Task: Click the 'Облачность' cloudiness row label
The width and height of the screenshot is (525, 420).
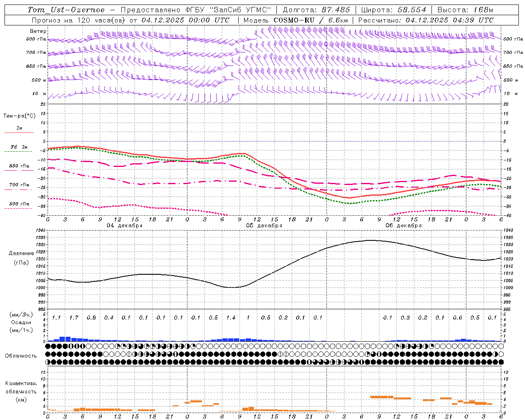Action: [x=21, y=356]
